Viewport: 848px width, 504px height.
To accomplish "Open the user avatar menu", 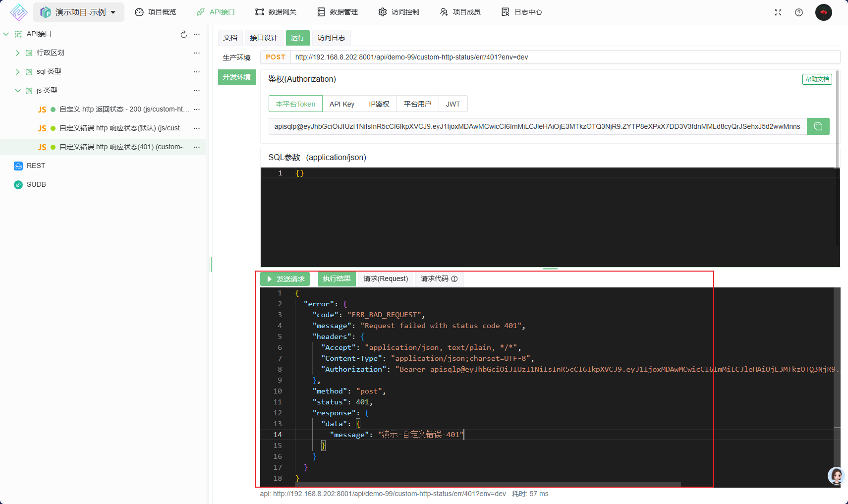I will 824,12.
